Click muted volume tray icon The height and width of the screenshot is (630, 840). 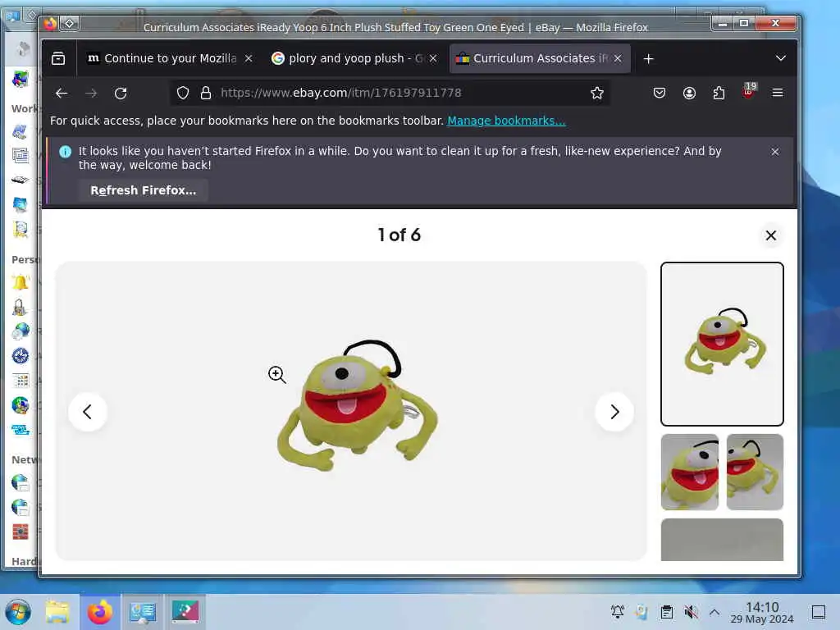[x=691, y=612]
